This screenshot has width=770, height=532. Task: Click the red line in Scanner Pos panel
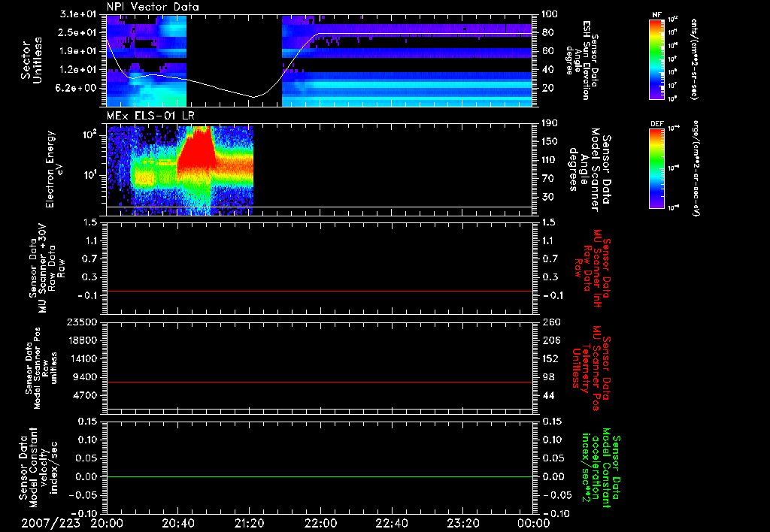[x=319, y=382]
